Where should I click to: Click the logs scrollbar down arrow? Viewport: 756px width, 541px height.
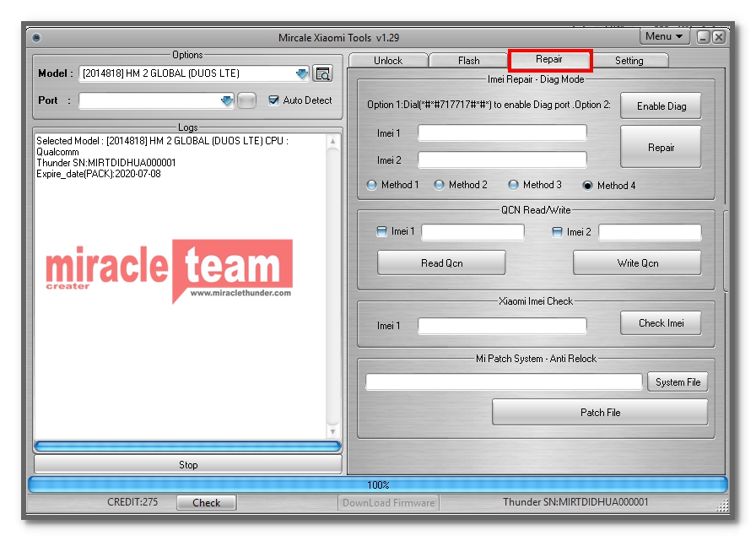tap(332, 431)
